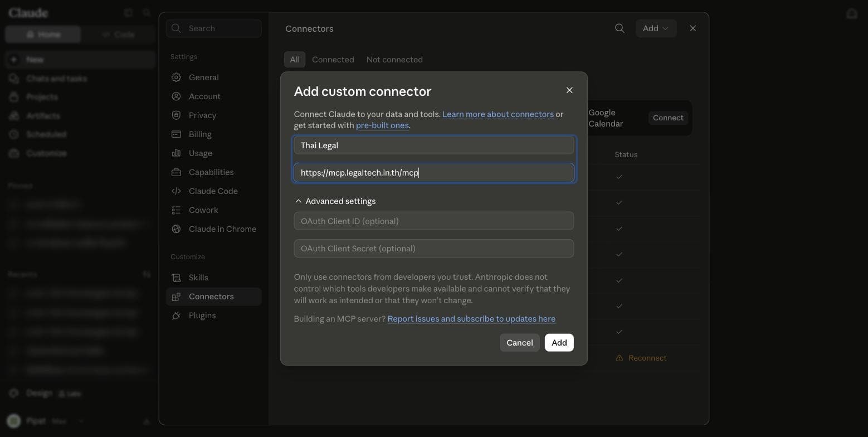Open Scheduled in Claude sidebar

click(x=80, y=134)
